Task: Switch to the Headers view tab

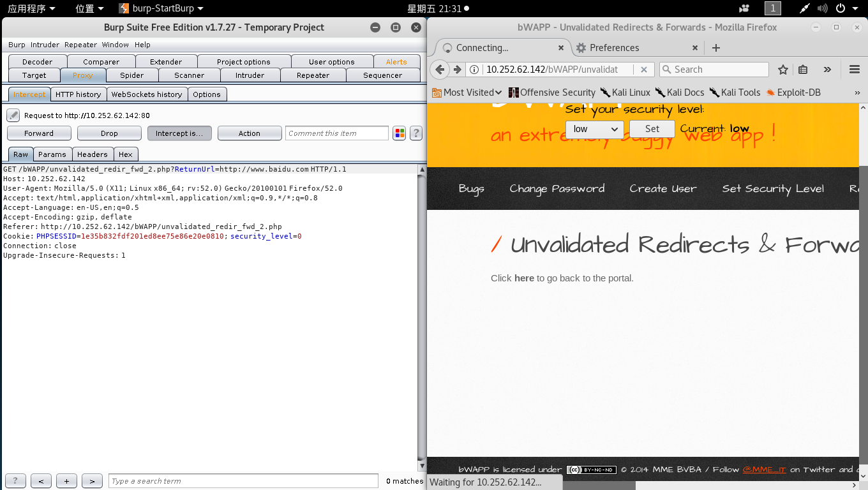Action: [x=93, y=154]
